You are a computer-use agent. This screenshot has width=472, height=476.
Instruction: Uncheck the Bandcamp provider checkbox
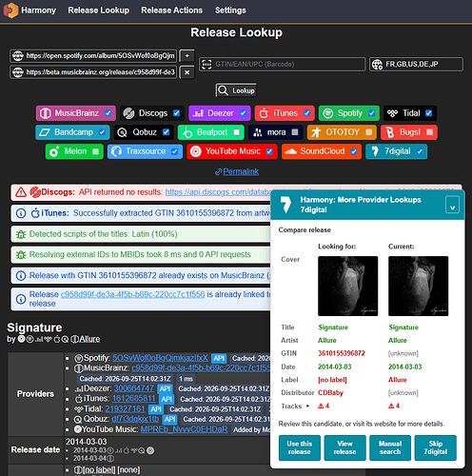coord(102,132)
